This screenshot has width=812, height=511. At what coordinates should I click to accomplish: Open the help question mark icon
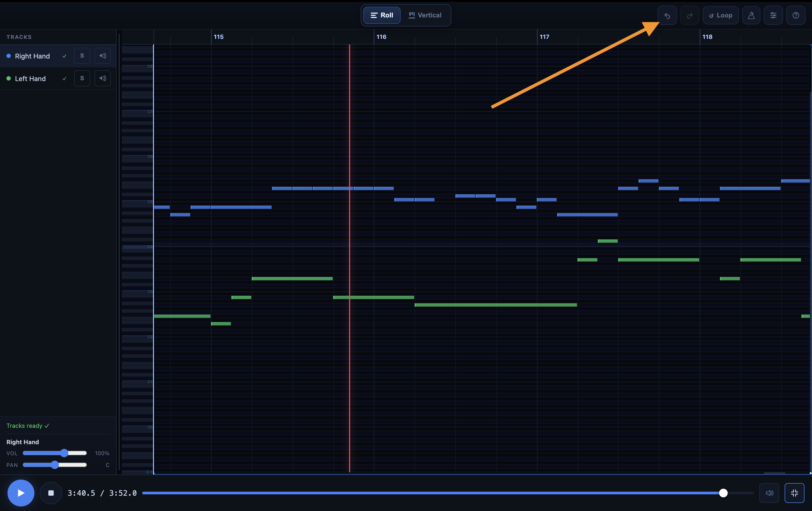(x=795, y=16)
